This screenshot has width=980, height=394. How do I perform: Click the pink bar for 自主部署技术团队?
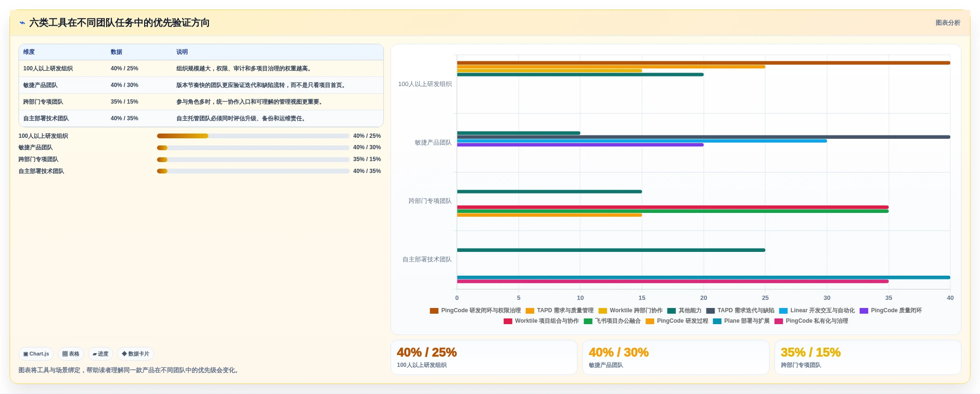point(673,281)
